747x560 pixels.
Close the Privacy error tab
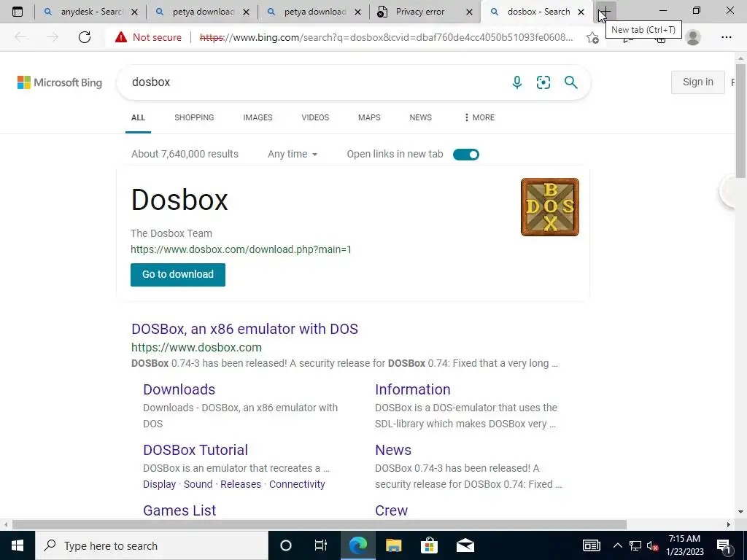(x=469, y=12)
